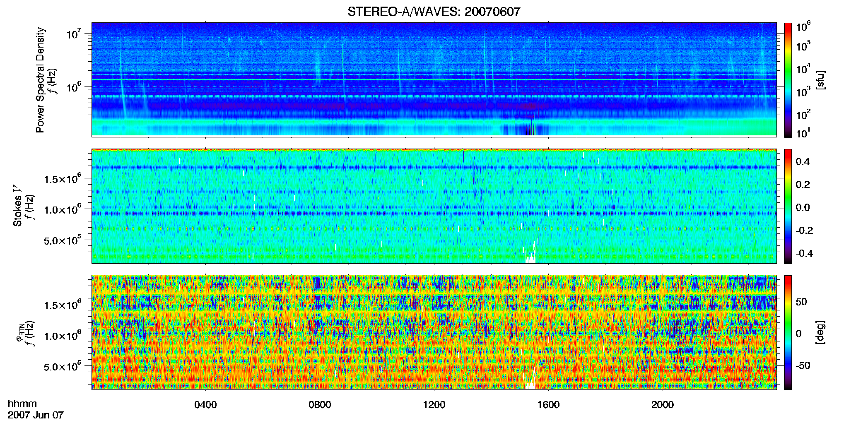Click the positive 50 value on deg color bar
The width and height of the screenshot is (868, 447).
801,302
